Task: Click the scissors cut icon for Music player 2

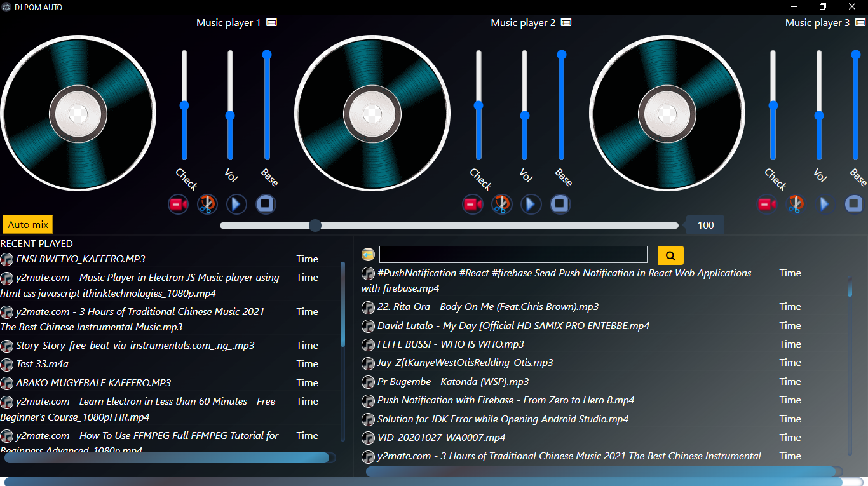Action: click(x=502, y=205)
